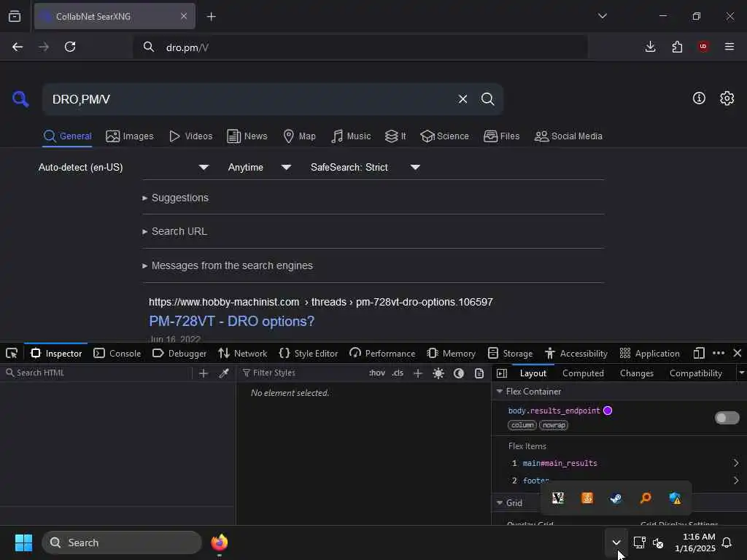Open notification bell in taskbar
The height and width of the screenshot is (560, 747).
click(727, 542)
